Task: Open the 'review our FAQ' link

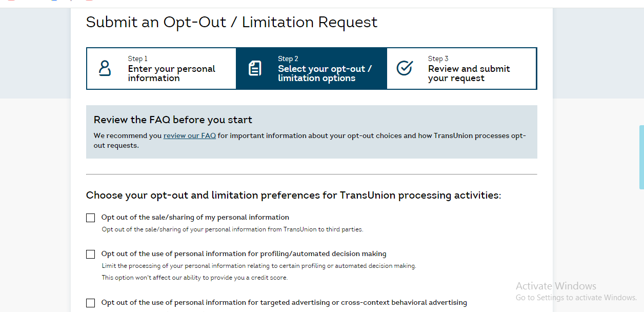Action: tap(189, 136)
